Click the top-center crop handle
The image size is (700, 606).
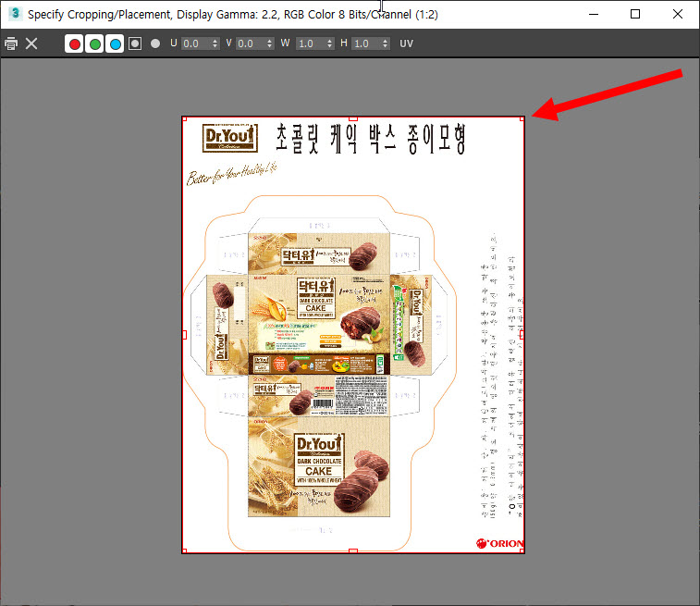(x=353, y=118)
